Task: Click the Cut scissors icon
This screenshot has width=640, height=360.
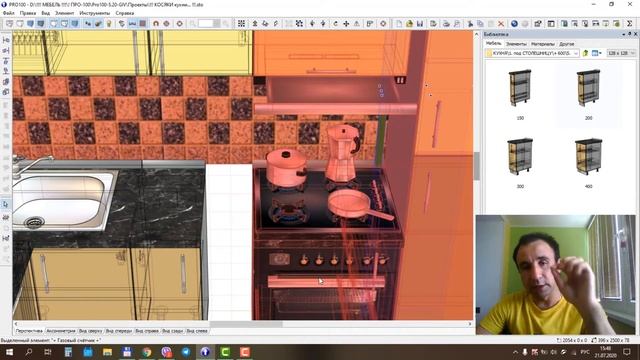Action: [470, 24]
